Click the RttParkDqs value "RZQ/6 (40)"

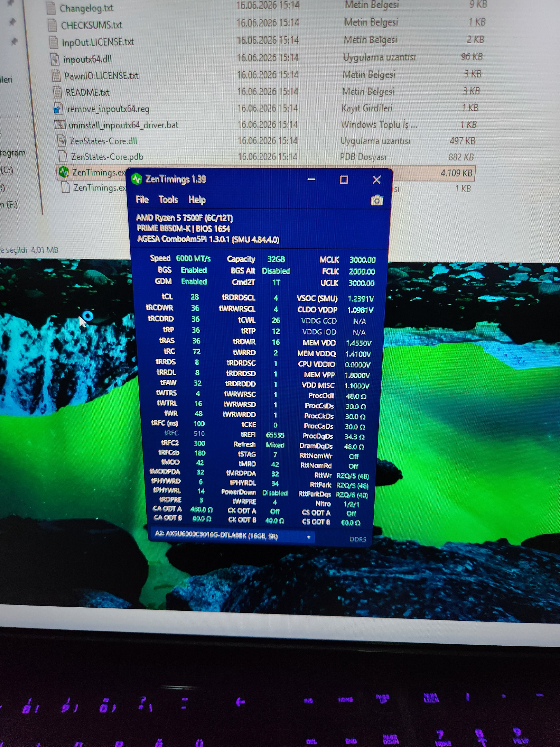[x=352, y=495]
